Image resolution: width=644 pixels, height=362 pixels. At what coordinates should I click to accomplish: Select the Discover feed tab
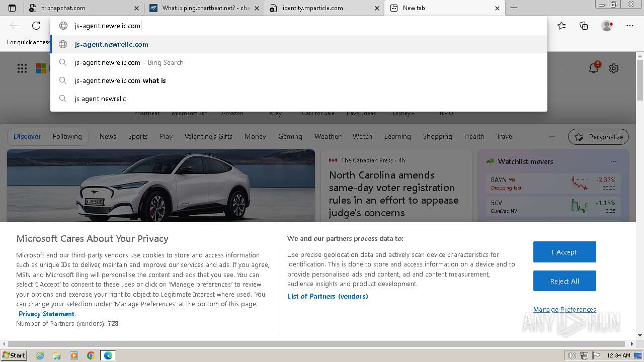(x=27, y=136)
